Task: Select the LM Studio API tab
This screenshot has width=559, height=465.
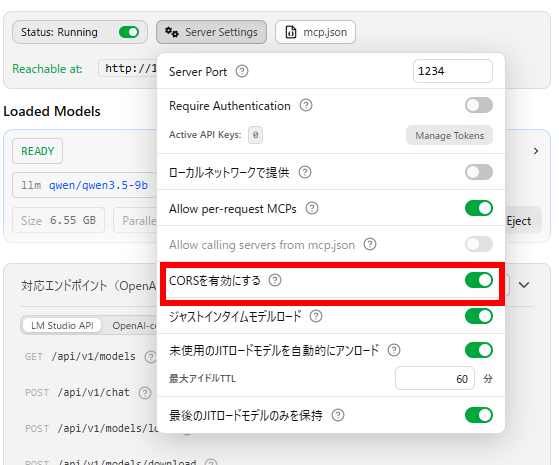Action: click(x=62, y=326)
